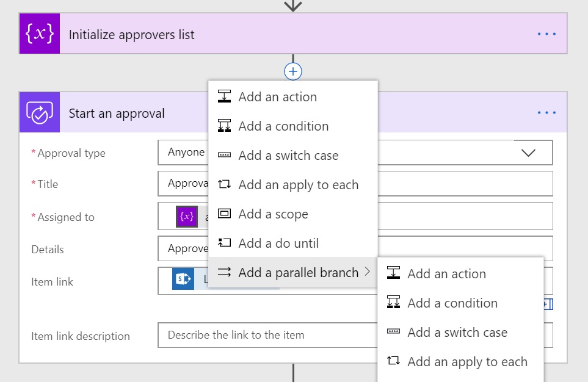
Task: Select Add a scope from the menu
Action: (x=274, y=214)
